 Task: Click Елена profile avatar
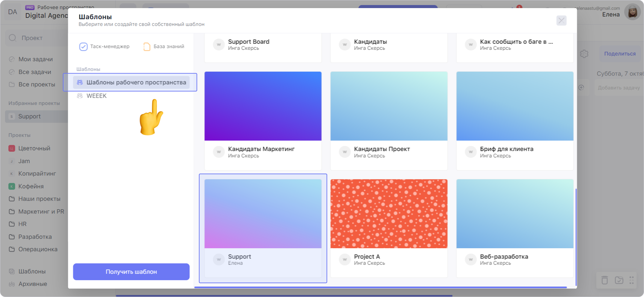pyautogui.click(x=632, y=12)
